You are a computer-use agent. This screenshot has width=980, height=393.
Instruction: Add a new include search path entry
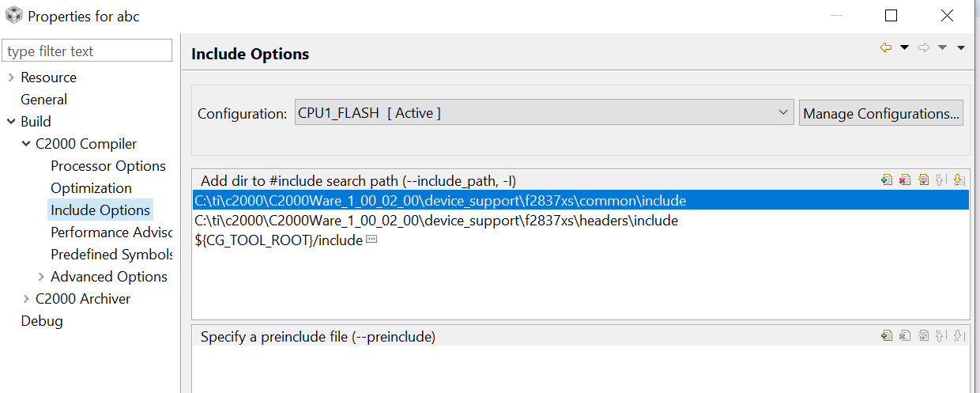point(887,180)
